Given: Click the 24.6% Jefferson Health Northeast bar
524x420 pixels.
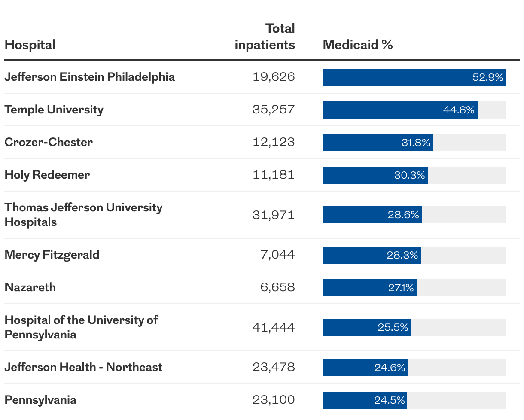Looking at the screenshot, I should (x=366, y=368).
